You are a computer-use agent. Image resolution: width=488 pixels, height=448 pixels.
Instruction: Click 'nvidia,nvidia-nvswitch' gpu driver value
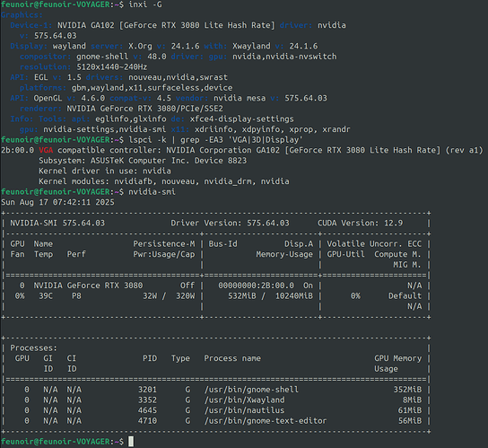pos(284,57)
